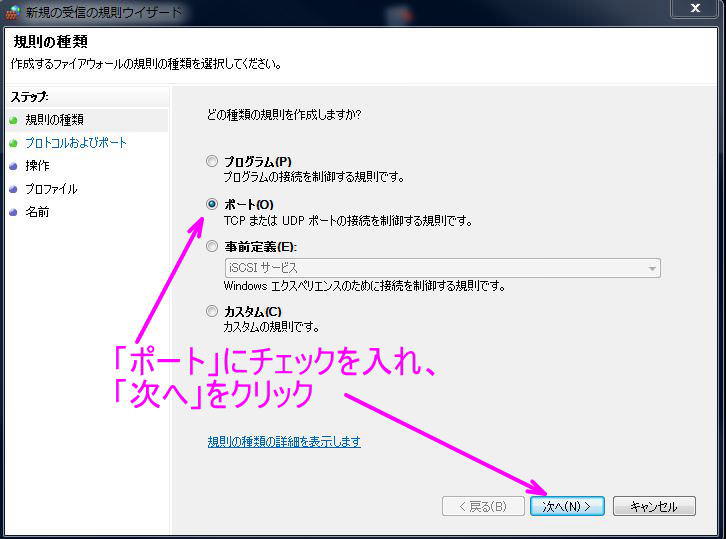Image resolution: width=726 pixels, height=539 pixels.
Task: Click the blue bullet beside 名前
Action: (x=13, y=213)
